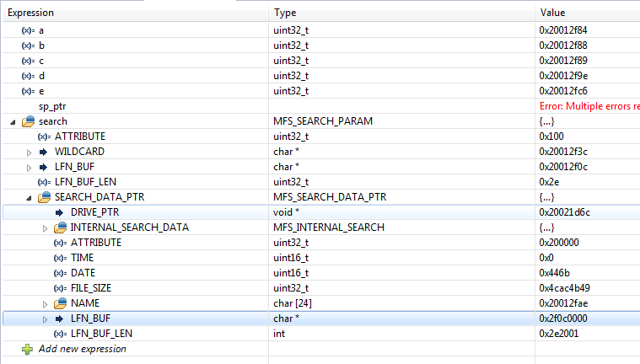Click the struct icon beside INTERNAL_SEARCH_DATA
This screenshot has height=364, width=640.
pyautogui.click(x=60, y=227)
